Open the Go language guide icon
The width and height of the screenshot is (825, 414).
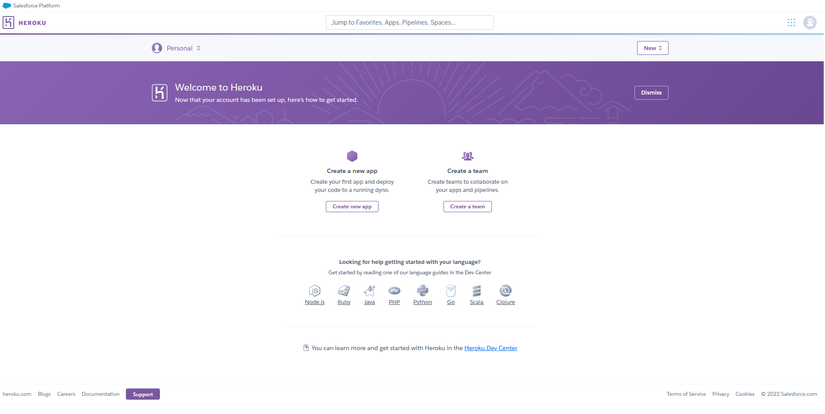coord(450,291)
